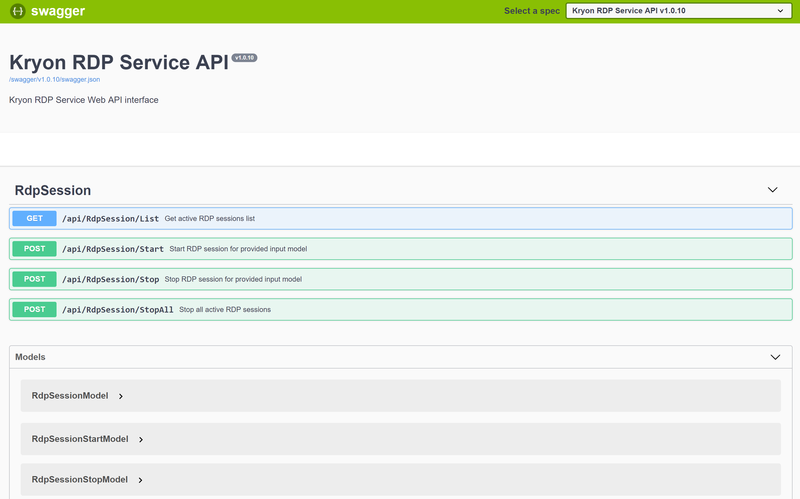This screenshot has height=499, width=800.
Task: Open the /swagger/v1.0.10/swagger.json link
Action: 55,80
